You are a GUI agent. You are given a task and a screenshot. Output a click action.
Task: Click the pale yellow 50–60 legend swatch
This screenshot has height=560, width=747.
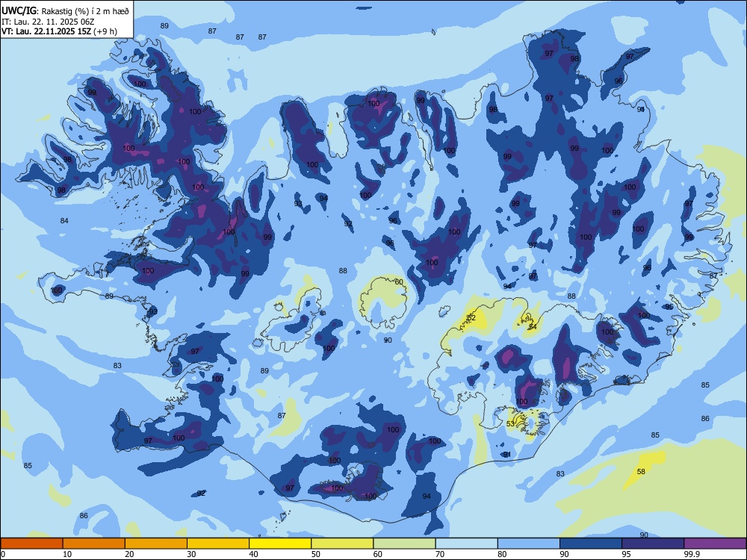click(342, 544)
